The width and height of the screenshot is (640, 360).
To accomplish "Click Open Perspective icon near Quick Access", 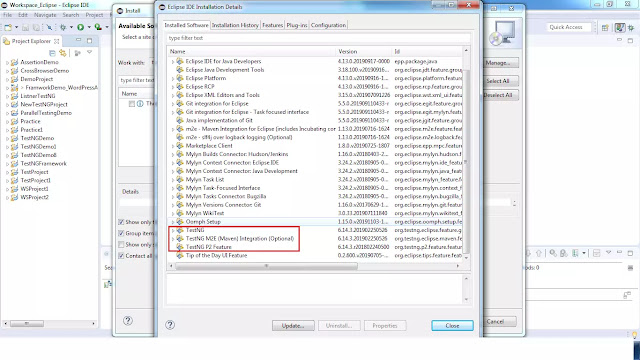I will [605, 27].
